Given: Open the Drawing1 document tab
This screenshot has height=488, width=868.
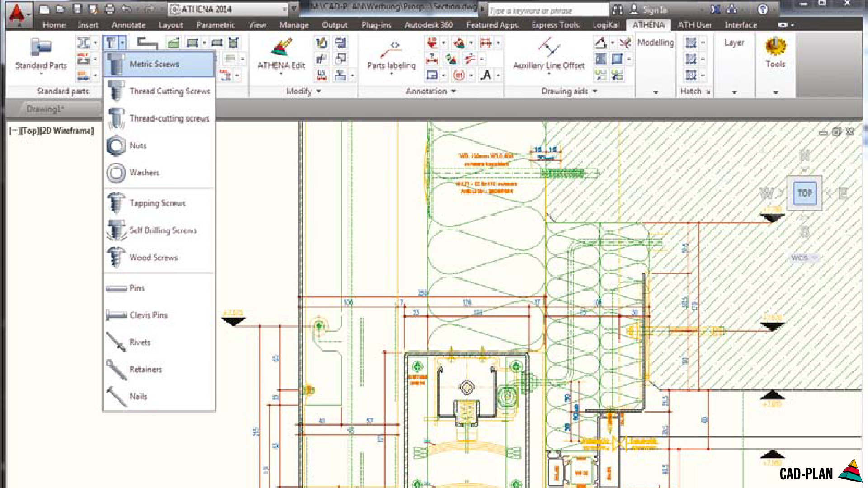Looking at the screenshot, I should pos(45,109).
